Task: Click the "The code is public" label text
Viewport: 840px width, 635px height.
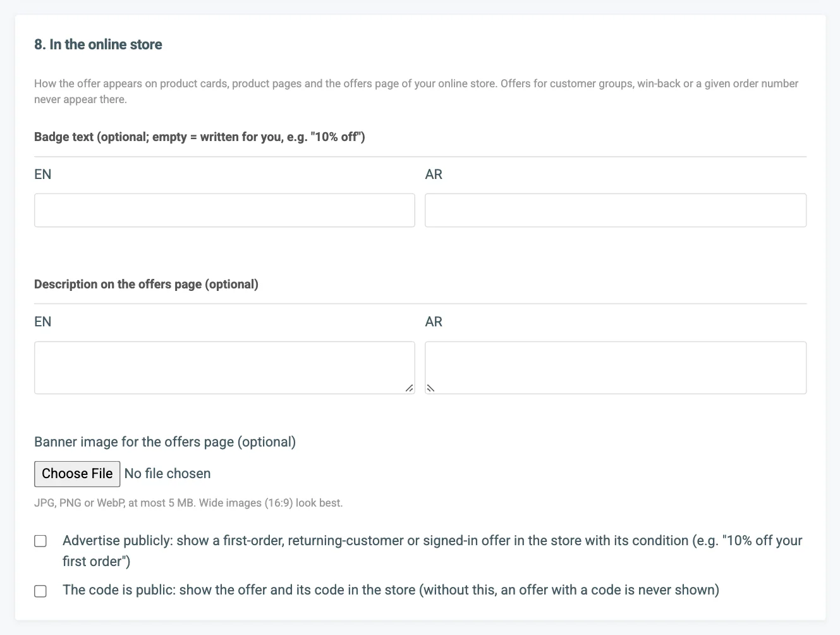Action: (x=391, y=590)
